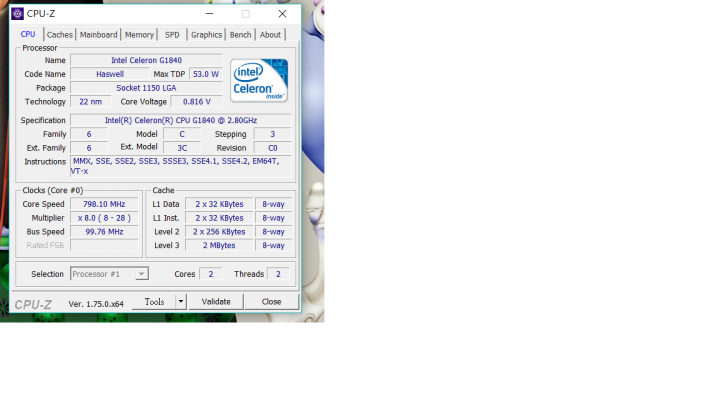Show the About tab
Screen dimensions: 720x405
(x=270, y=35)
